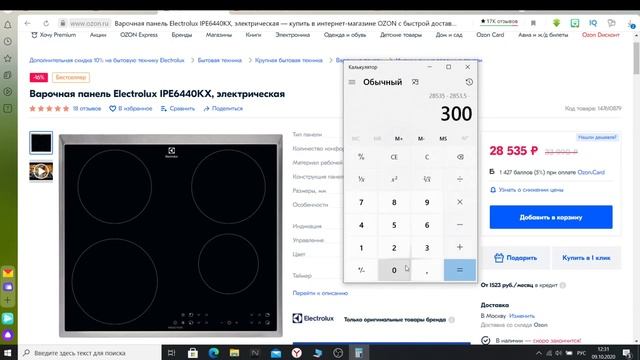Open history clock icon in sidebar

[8, 42]
